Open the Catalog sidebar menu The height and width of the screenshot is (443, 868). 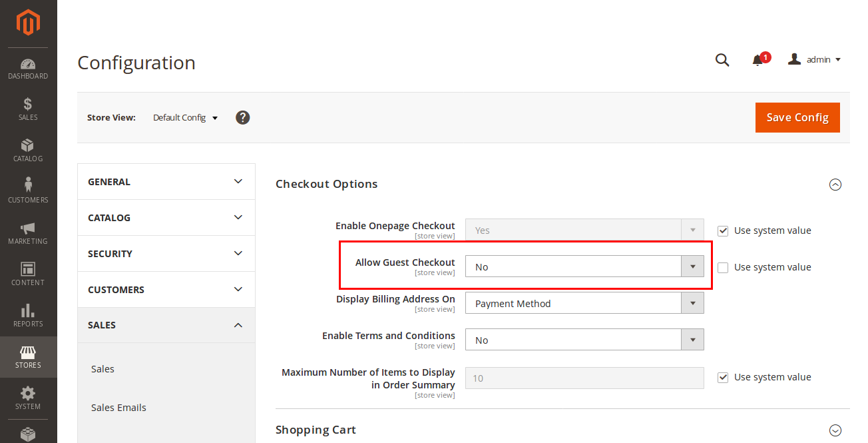[x=28, y=150]
